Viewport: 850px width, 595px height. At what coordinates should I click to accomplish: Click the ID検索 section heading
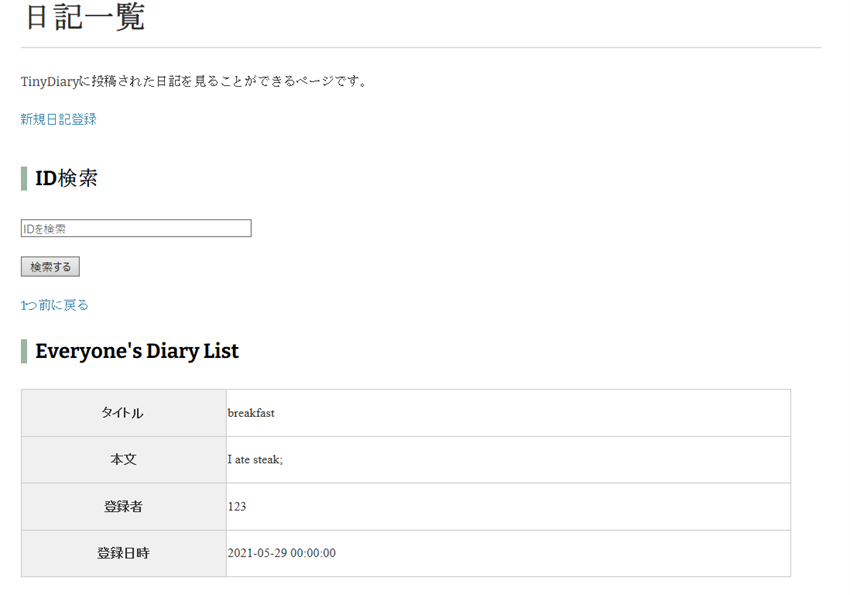click(x=67, y=179)
